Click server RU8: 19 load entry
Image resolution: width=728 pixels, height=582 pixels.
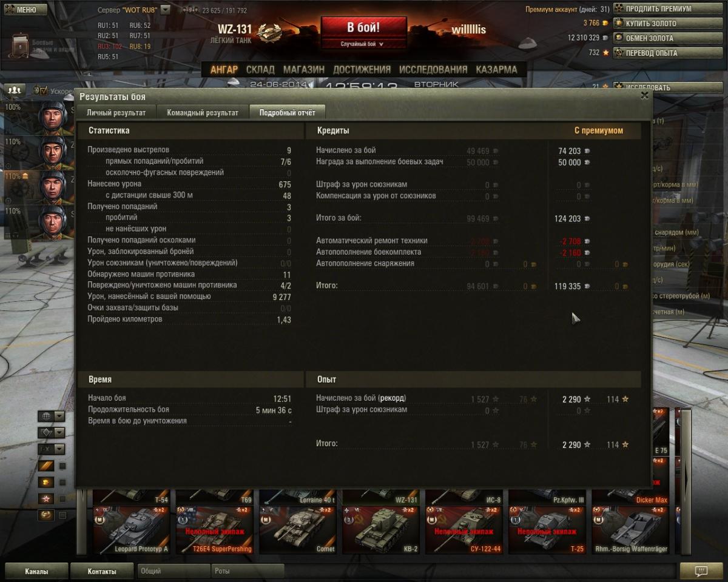(140, 47)
